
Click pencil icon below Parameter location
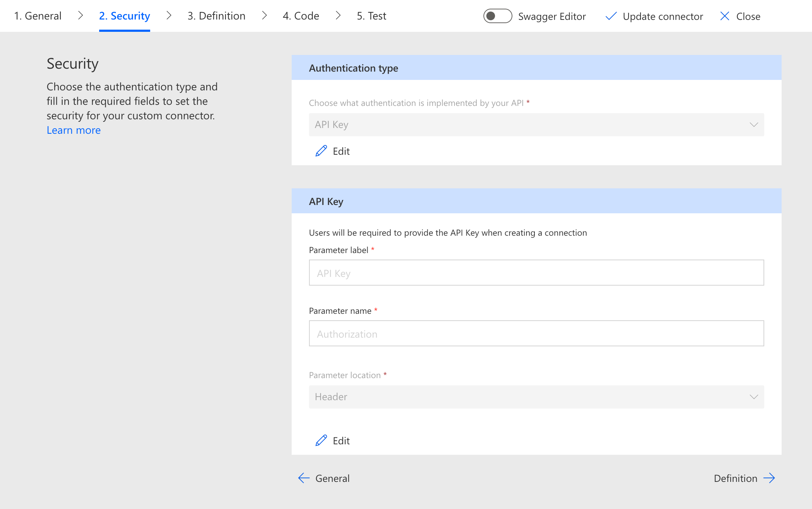point(321,441)
